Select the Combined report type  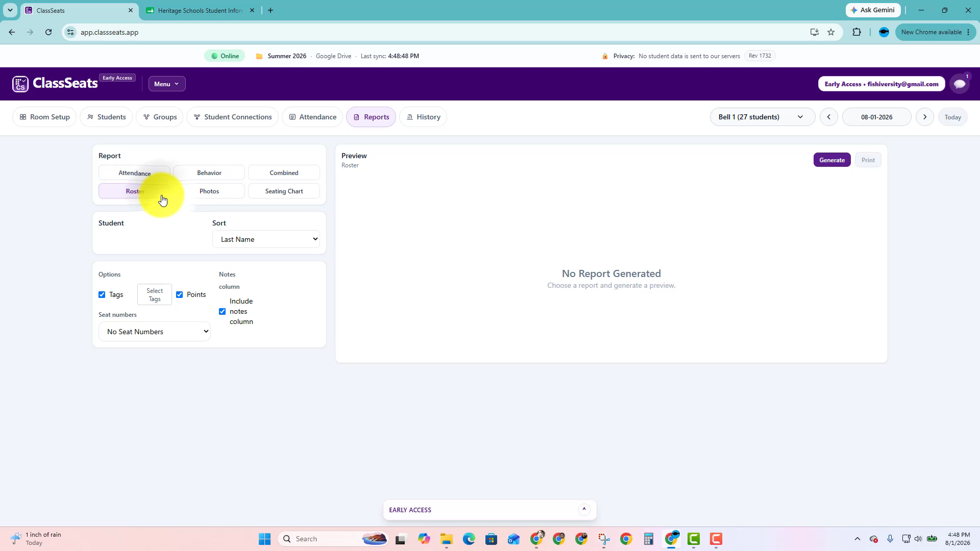click(x=284, y=173)
